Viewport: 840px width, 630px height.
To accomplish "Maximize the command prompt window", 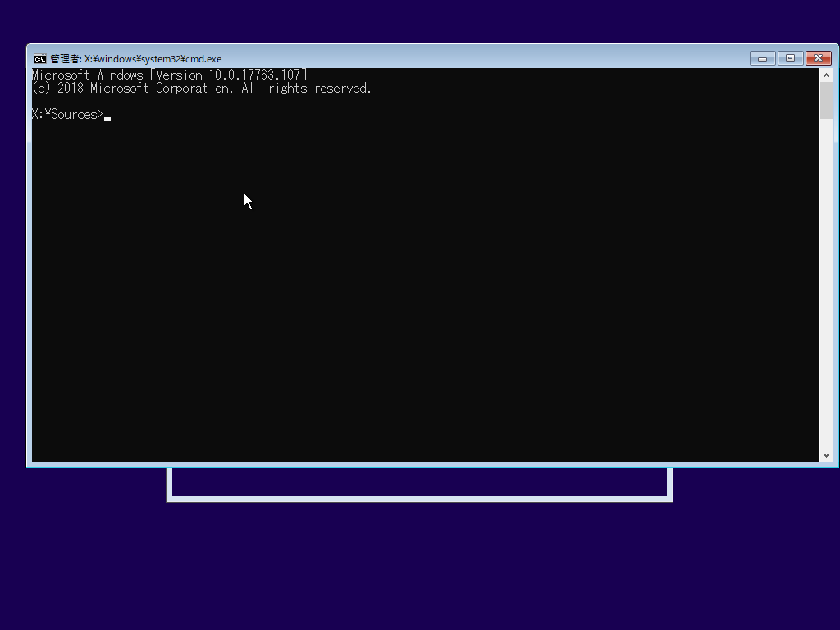I will click(x=790, y=58).
